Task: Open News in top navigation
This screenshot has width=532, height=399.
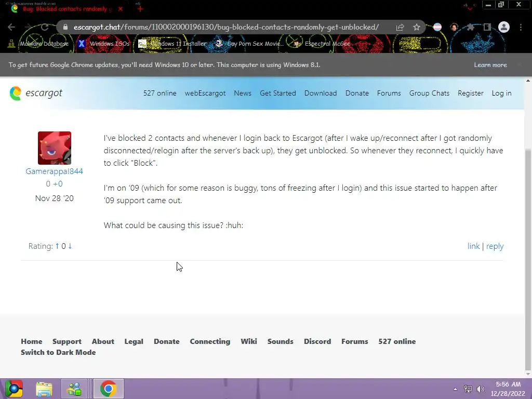Action: (243, 94)
